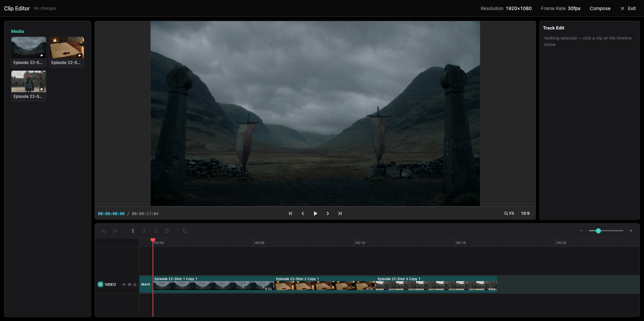644x321 pixels.
Task: Click the video preview canvas
Action: click(315, 114)
